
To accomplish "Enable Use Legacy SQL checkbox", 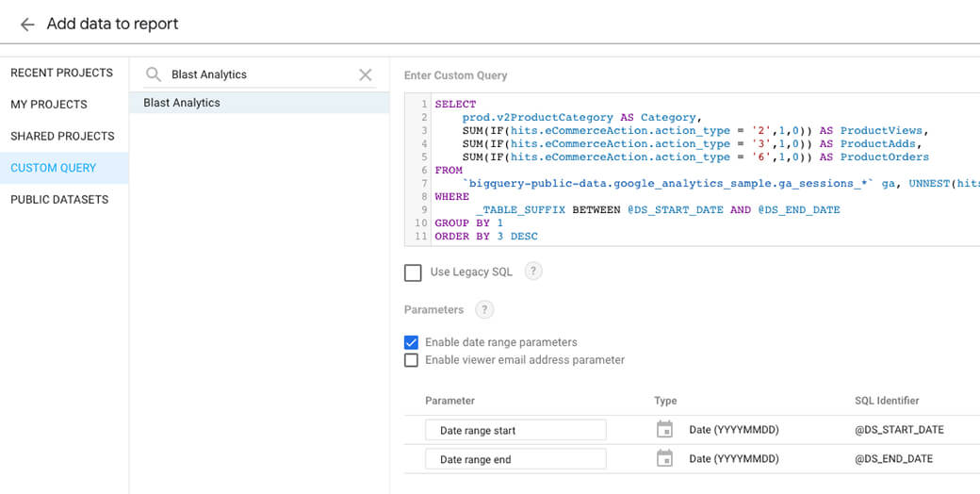I will pyautogui.click(x=413, y=272).
